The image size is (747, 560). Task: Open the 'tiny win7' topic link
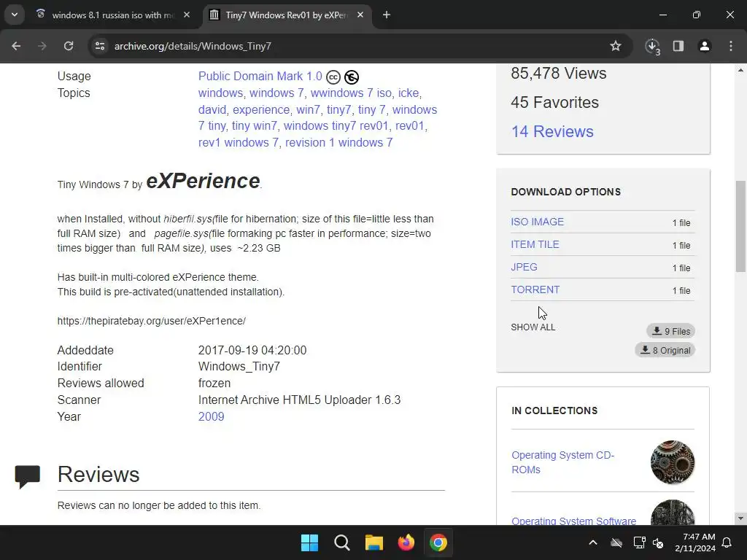(255, 125)
